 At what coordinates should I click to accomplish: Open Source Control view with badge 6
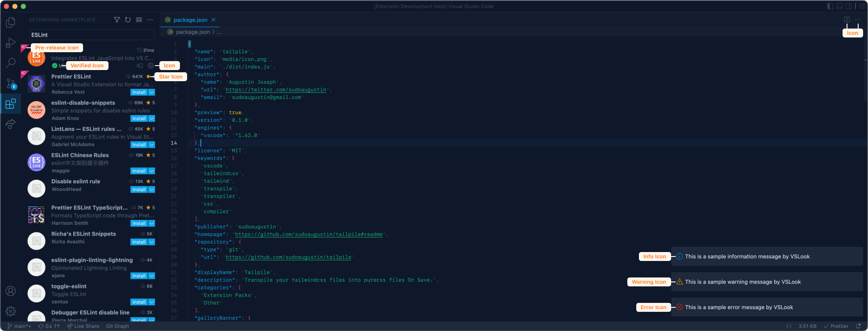click(11, 83)
